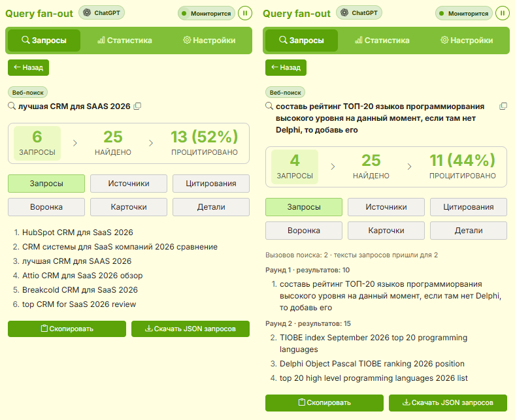Screen dimensions: 515x420
Task: Click round 1 query 'составь рейтинг ТОП-20 языков'
Action: coord(391,296)
